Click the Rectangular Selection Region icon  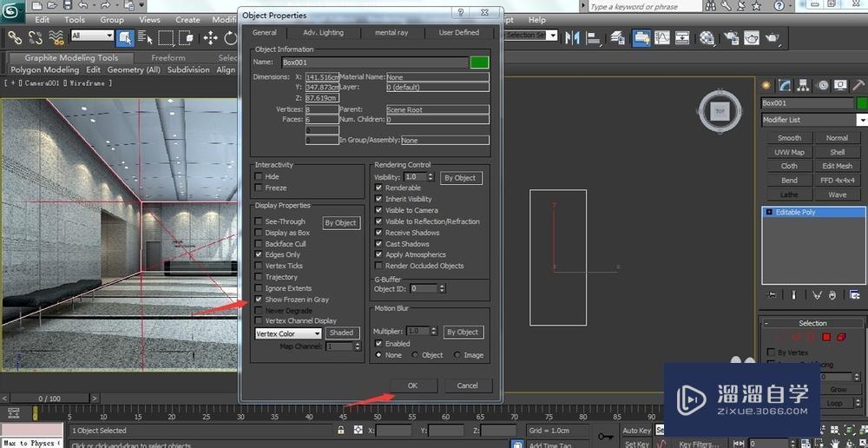(166, 37)
